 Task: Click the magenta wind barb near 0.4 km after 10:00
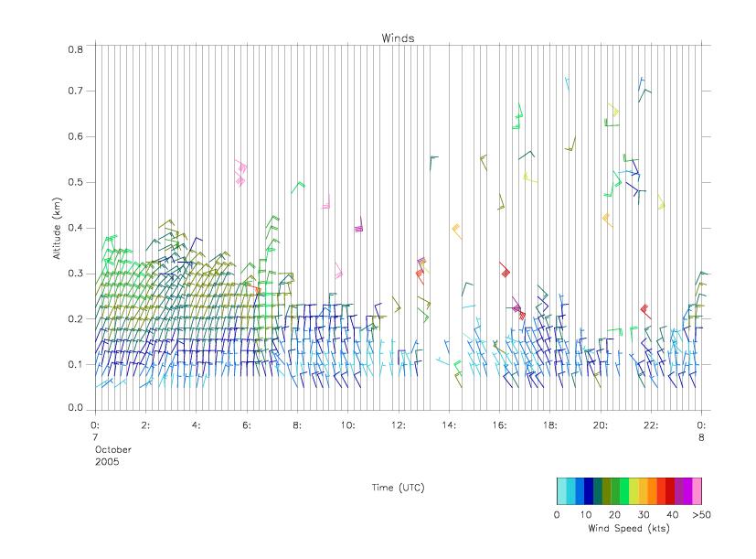[358, 225]
